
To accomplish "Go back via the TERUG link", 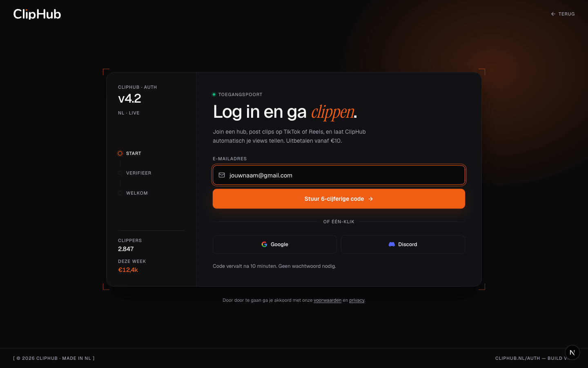I will 563,14.
